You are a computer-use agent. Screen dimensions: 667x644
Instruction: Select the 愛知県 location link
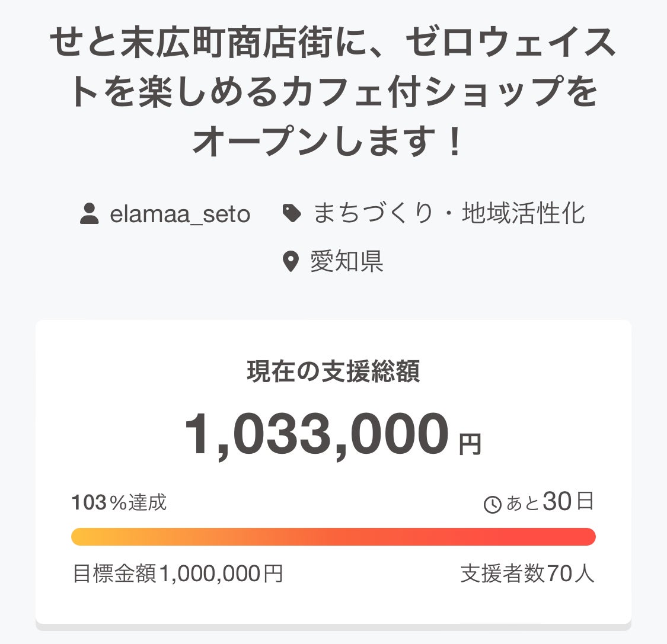click(347, 261)
